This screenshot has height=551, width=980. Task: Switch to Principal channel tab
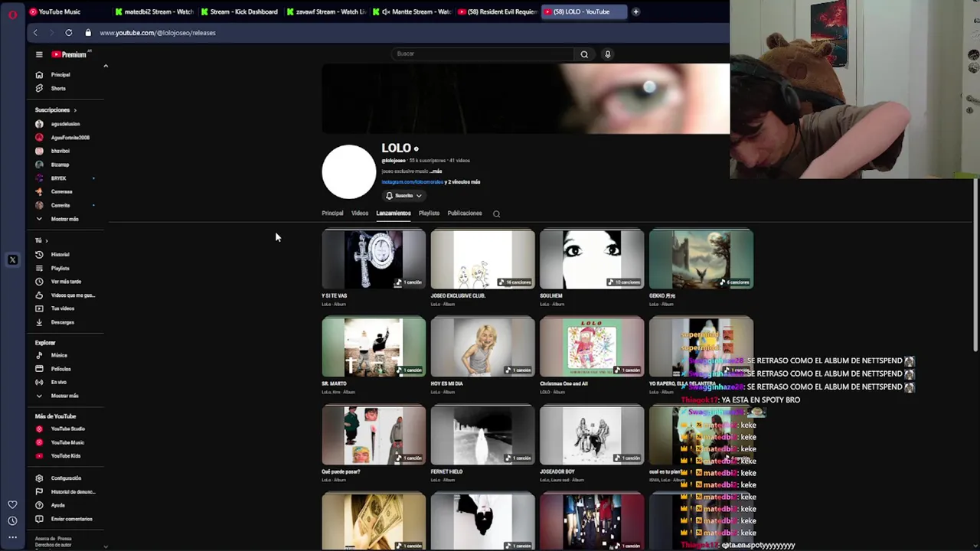[332, 214]
